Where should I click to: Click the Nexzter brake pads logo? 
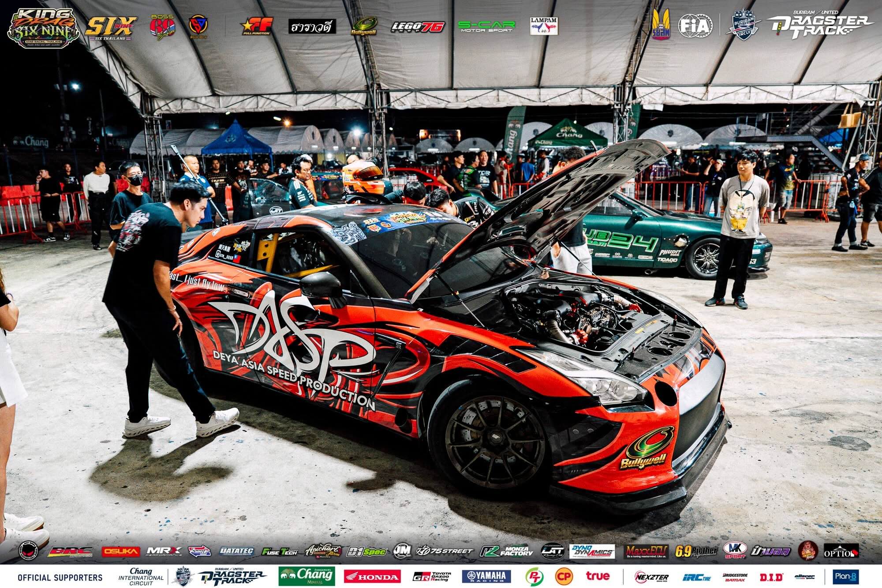(x=651, y=577)
